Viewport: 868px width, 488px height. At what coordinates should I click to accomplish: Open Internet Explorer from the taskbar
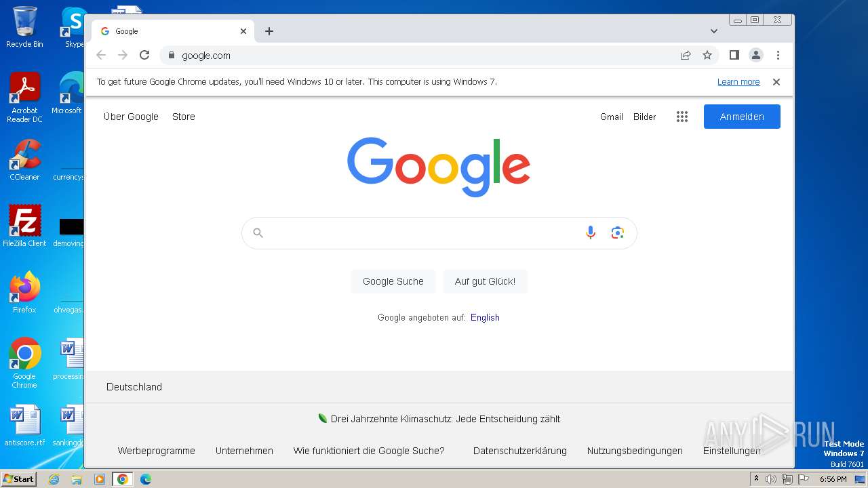(x=54, y=479)
